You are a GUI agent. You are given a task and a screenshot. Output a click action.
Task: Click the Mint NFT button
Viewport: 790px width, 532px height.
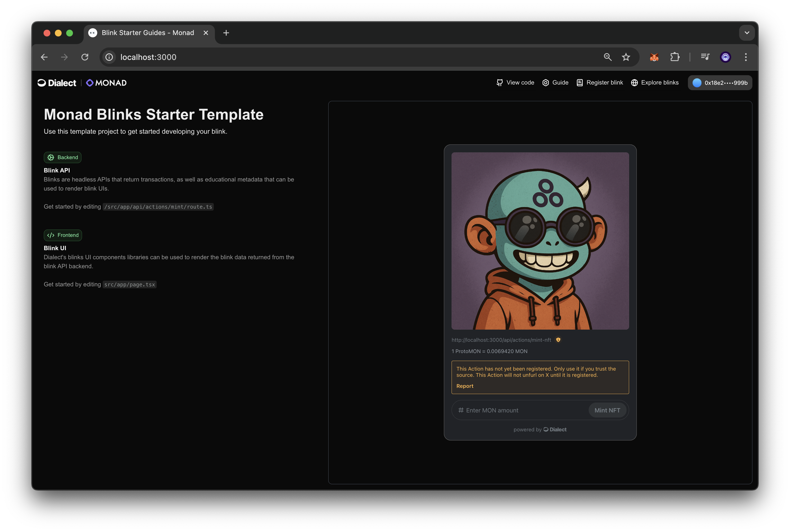coord(607,410)
